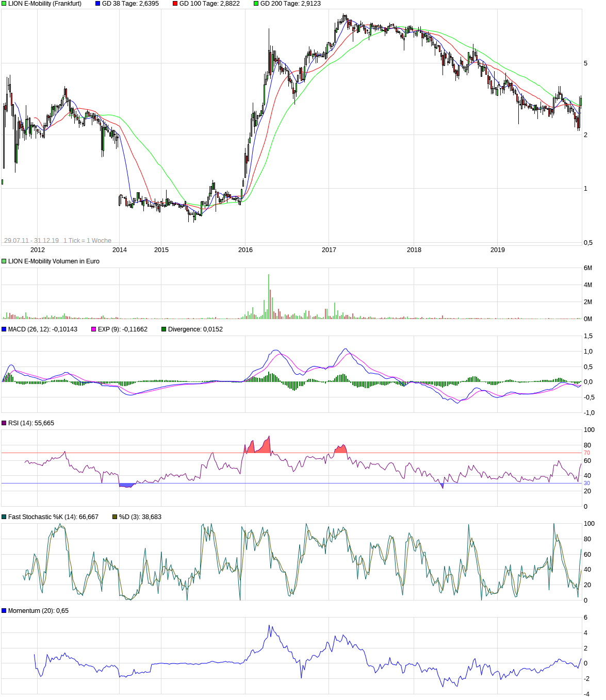Screen dimensions: 606x700
Task: Click the '29.07.11 - 31.12.19' date range text
Action: (31, 241)
